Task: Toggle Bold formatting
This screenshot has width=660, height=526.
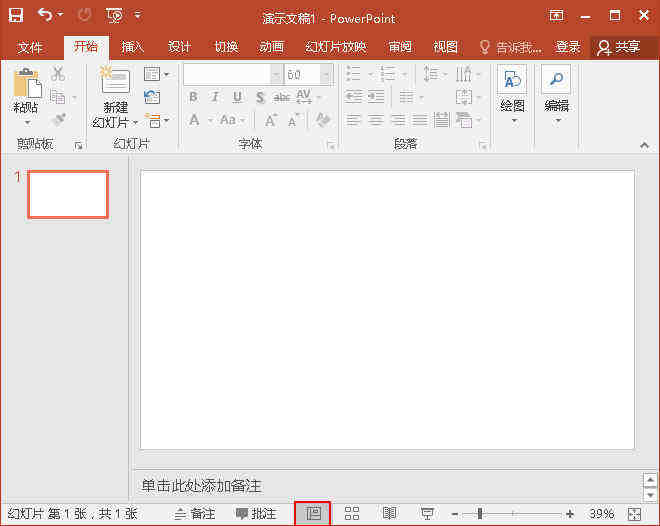Action: coord(193,97)
